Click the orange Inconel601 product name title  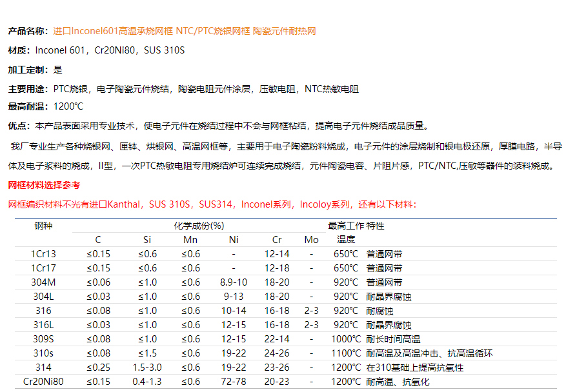click(184, 31)
